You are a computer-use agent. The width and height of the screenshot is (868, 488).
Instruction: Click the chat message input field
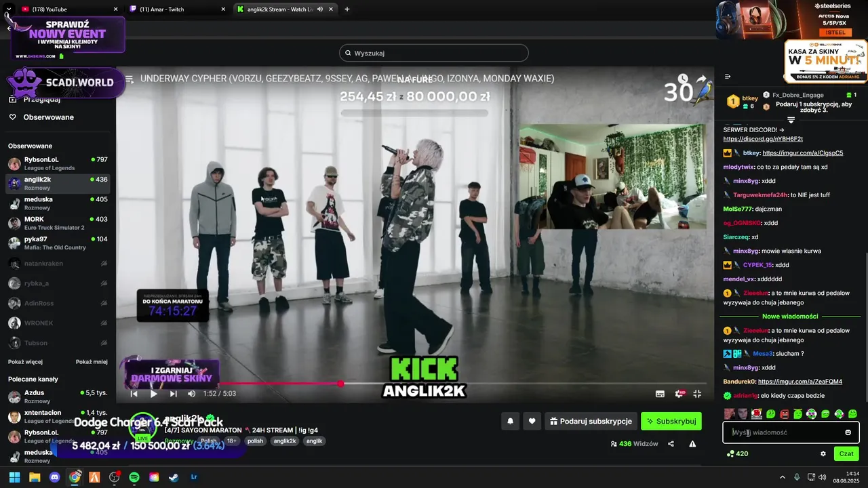click(x=791, y=432)
